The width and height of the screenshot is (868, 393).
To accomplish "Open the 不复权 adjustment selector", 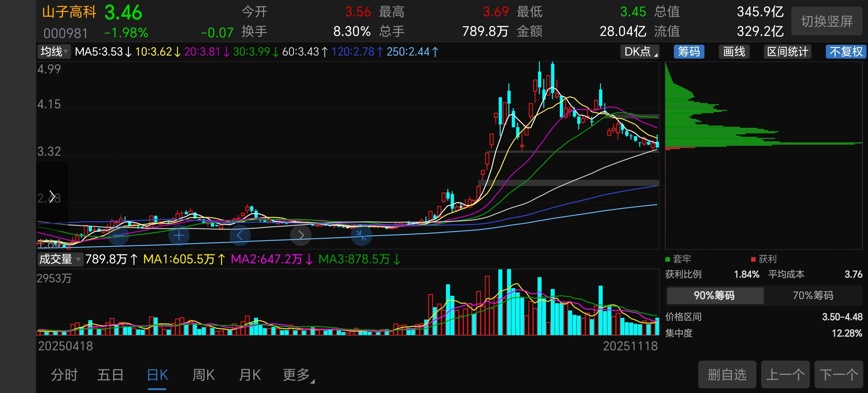I will pyautogui.click(x=846, y=52).
